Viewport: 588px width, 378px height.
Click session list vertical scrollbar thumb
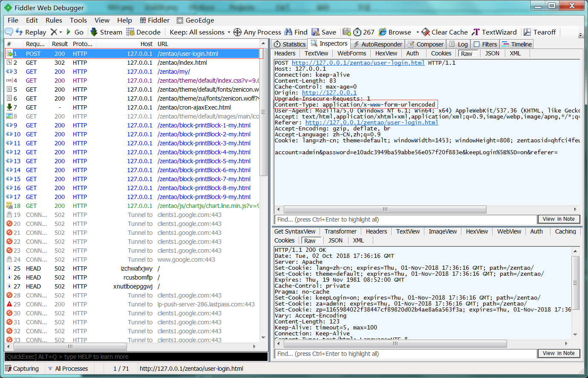tap(264, 112)
